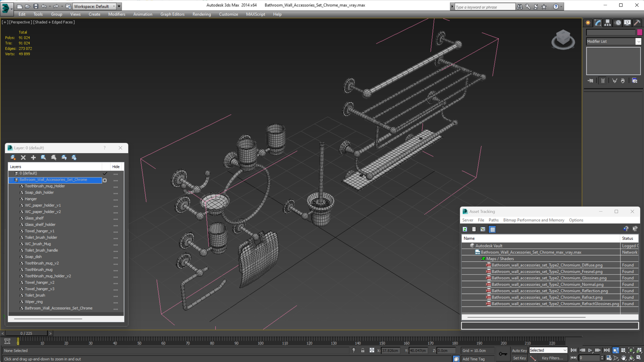Open the Hierarchy command panel tab
The width and height of the screenshot is (644, 362).
(x=607, y=23)
